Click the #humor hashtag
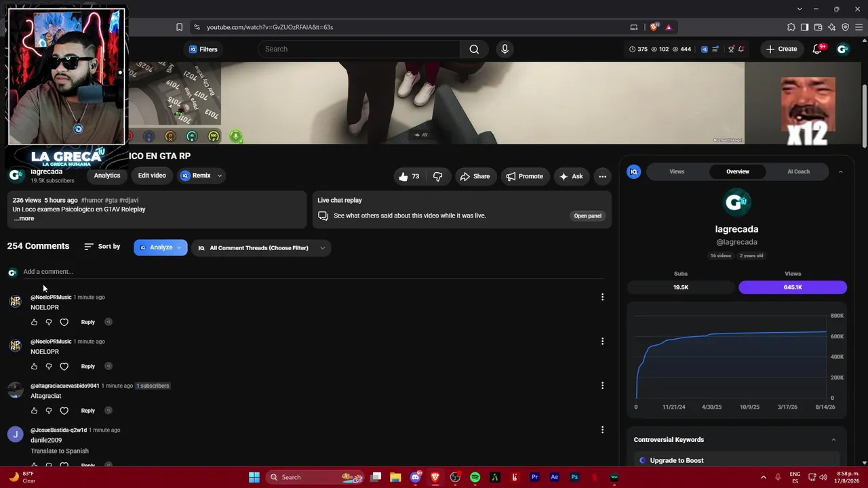Viewport: 868px width, 488px height. [92, 201]
